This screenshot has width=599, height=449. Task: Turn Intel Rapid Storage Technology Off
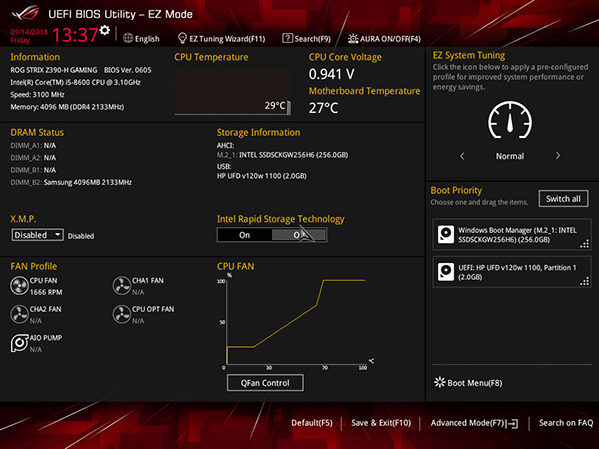(299, 235)
